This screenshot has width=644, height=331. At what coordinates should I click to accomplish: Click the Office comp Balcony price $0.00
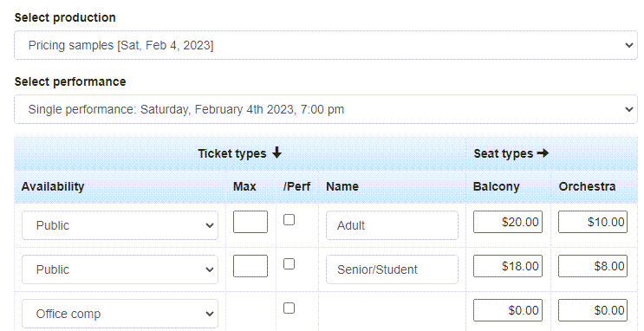[508, 310]
